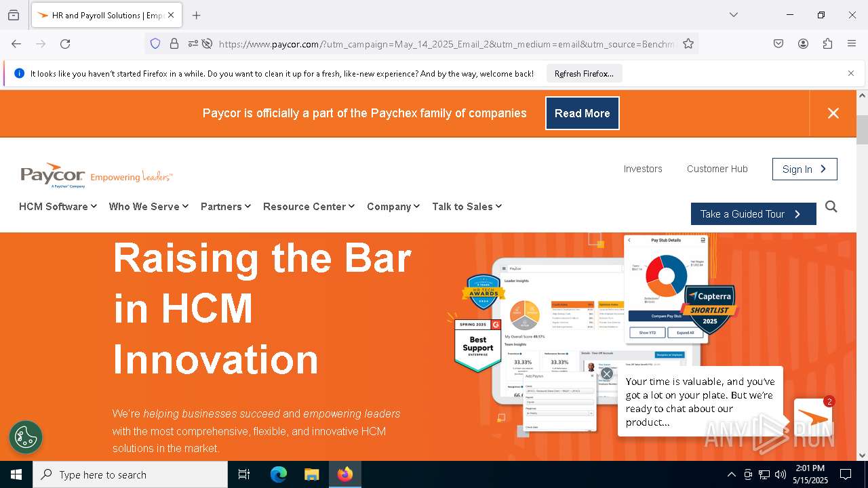This screenshot has height=488, width=868.
Task: Open the list all tabs dropdown
Action: [733, 15]
